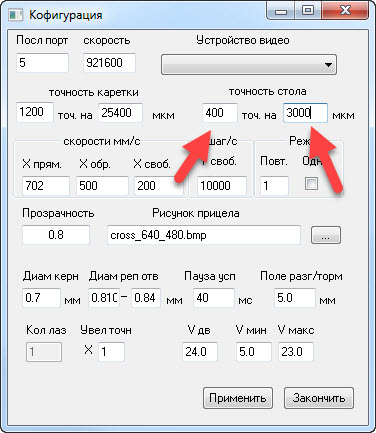Edit the X своб. speed field 200

click(x=159, y=186)
